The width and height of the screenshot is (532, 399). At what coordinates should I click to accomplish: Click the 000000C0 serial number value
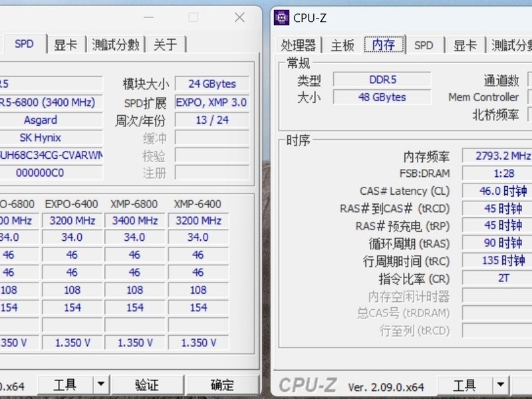pos(41,173)
